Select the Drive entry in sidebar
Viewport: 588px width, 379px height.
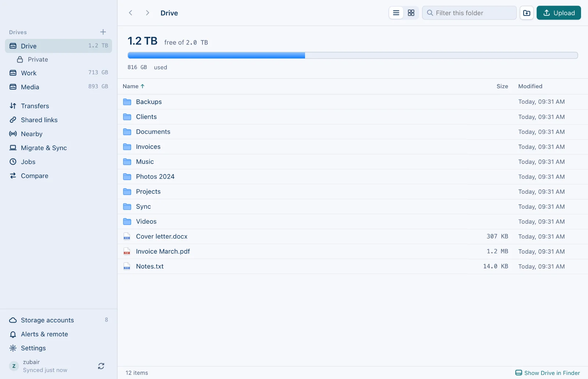coord(58,46)
